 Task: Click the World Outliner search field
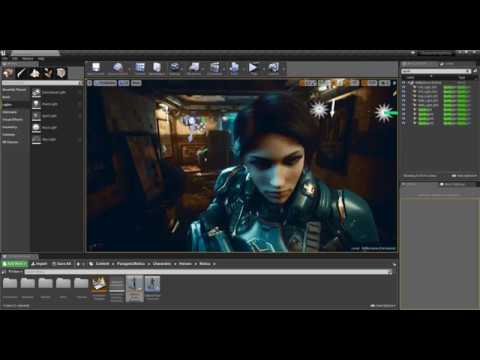[436, 71]
